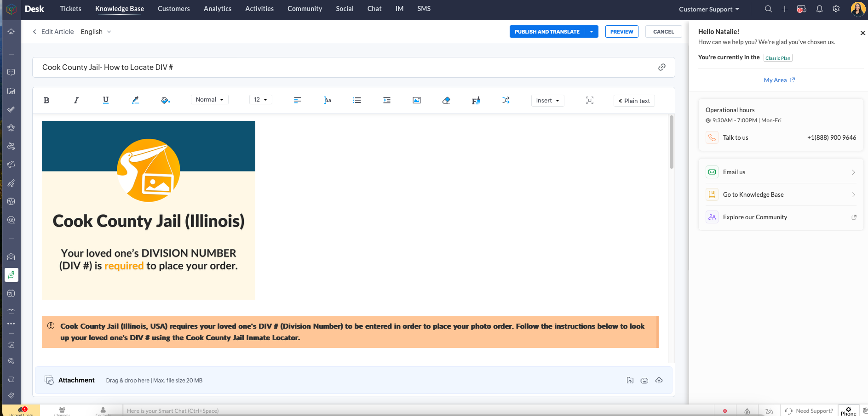Viewport: 868px width, 416px height.
Task: Click Publish and Translate button
Action: pyautogui.click(x=547, y=32)
